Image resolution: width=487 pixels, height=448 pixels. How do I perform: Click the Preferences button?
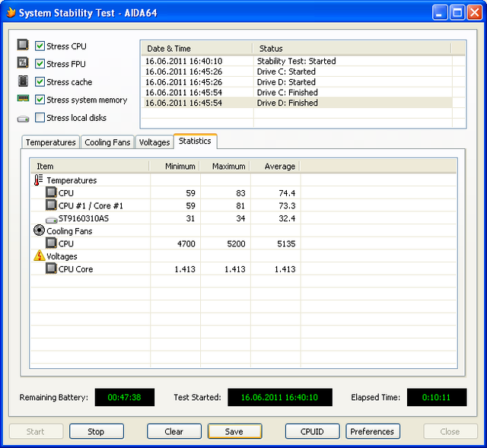372,431
